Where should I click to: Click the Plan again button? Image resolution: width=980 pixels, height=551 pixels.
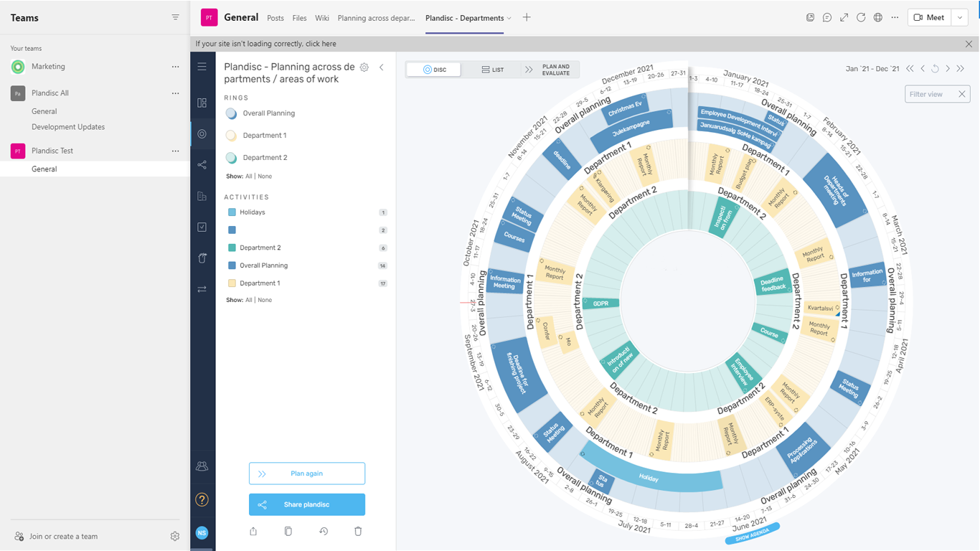click(307, 474)
